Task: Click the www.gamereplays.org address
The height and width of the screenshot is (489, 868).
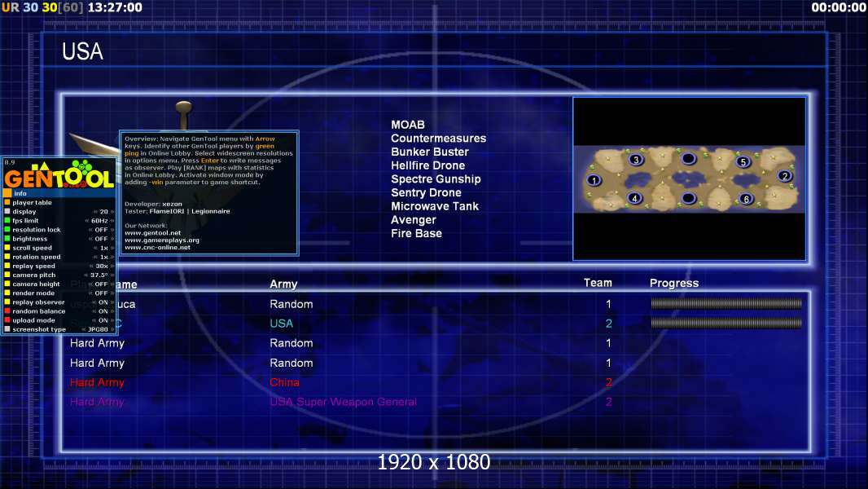Action: coord(162,240)
